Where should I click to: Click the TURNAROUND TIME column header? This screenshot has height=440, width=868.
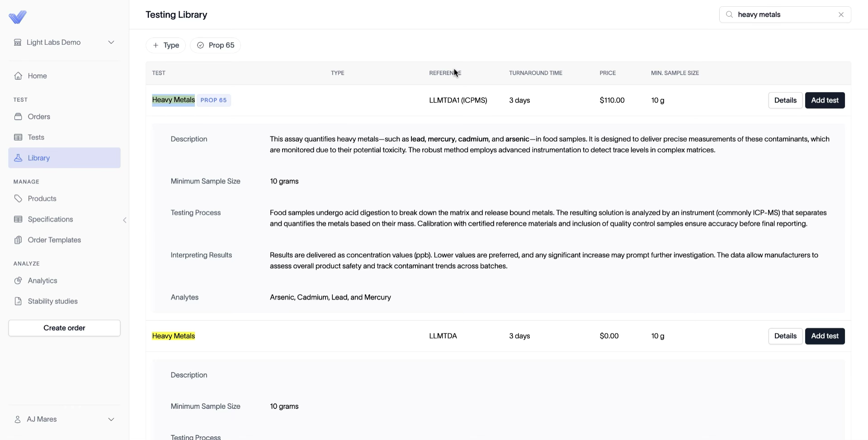536,73
